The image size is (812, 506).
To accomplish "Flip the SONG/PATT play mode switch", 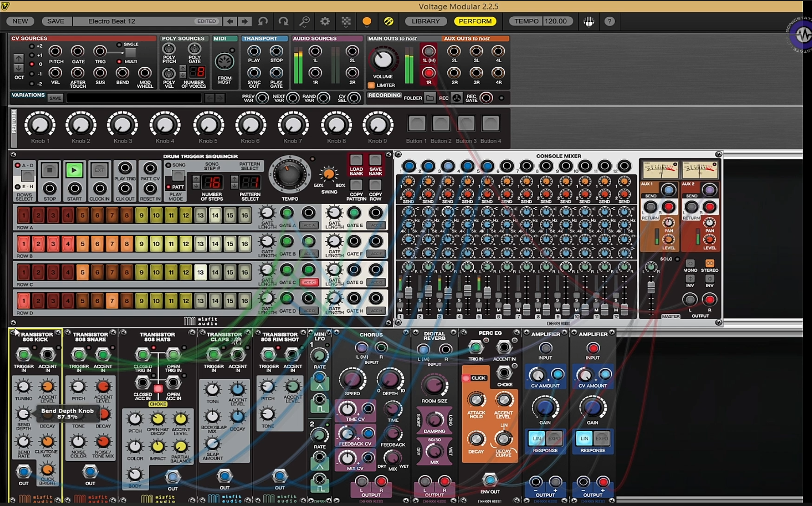I will point(178,175).
